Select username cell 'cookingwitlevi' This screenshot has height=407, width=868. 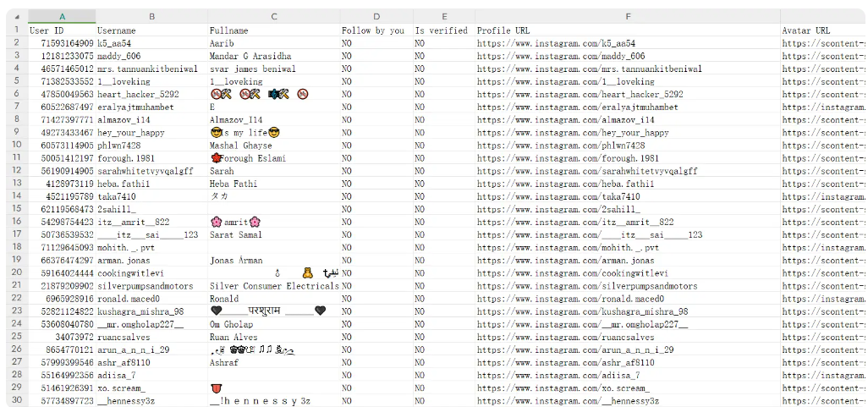[151, 273]
